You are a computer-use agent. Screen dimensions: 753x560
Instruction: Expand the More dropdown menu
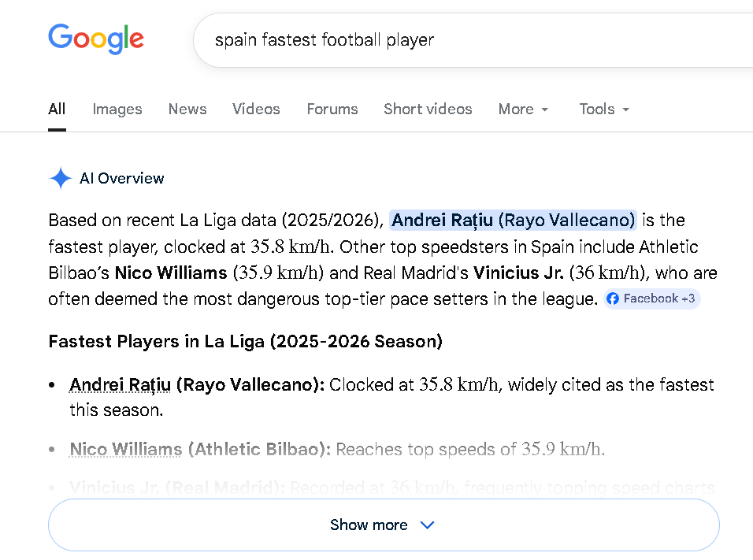click(524, 109)
